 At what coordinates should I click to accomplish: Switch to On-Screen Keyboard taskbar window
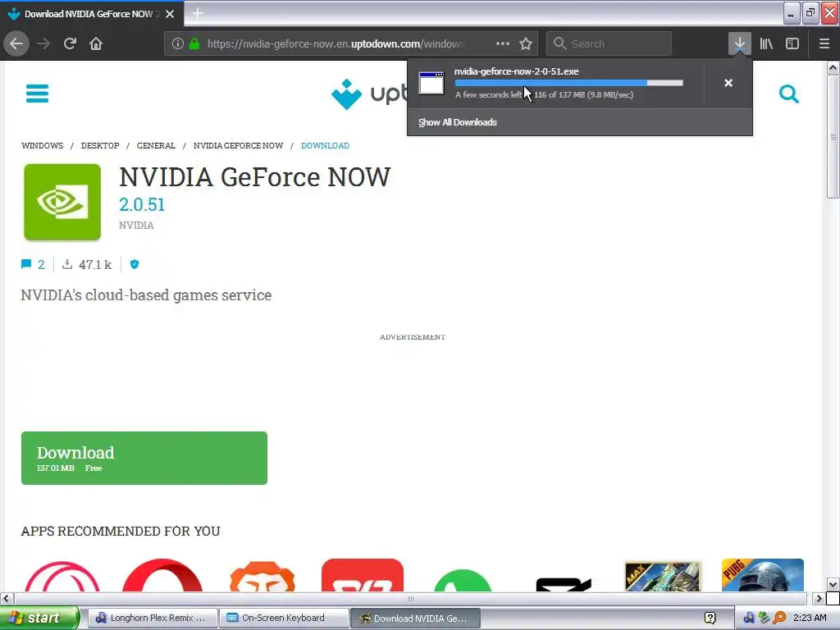click(x=284, y=619)
